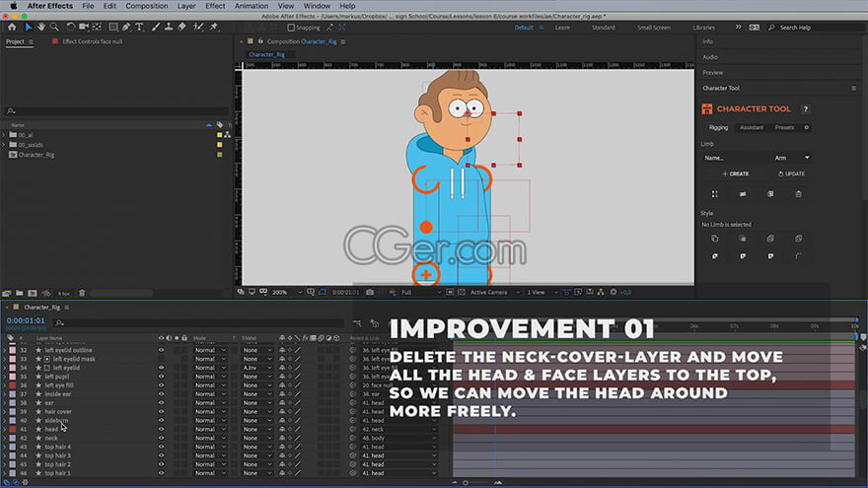Open the Composition menu
Viewport: 868px width, 488px height.
tap(147, 6)
